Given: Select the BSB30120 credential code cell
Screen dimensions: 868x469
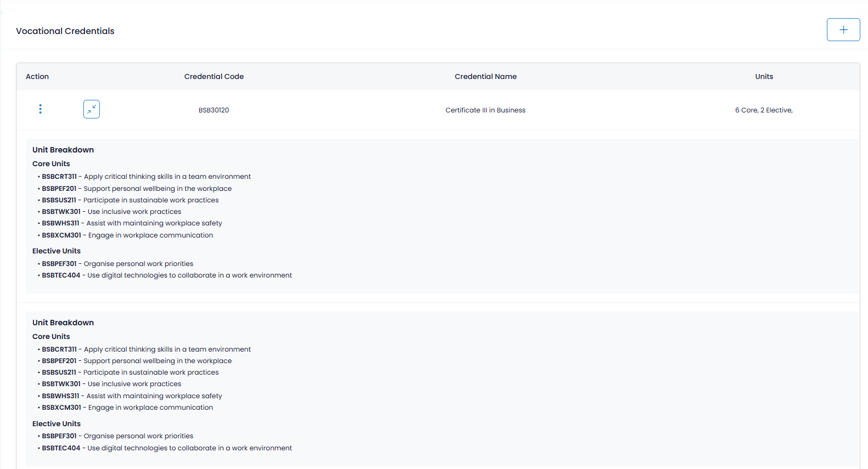Looking at the screenshot, I should coord(214,110).
